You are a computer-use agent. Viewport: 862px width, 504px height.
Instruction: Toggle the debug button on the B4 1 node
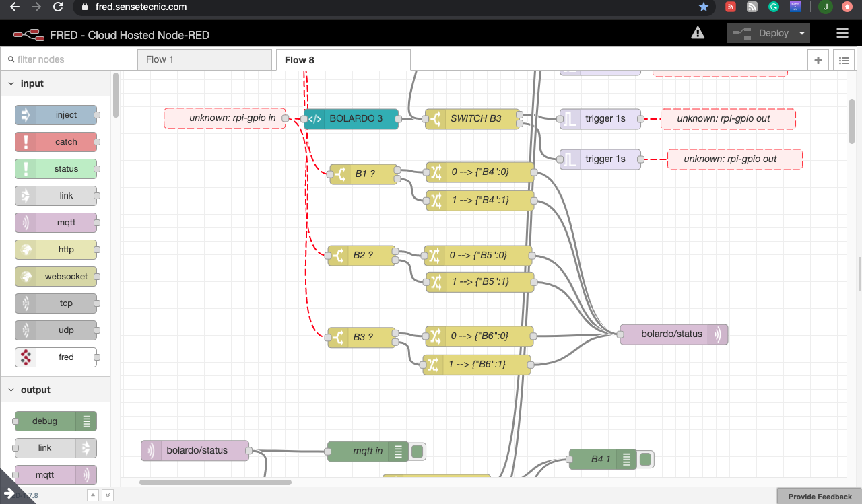click(x=645, y=459)
